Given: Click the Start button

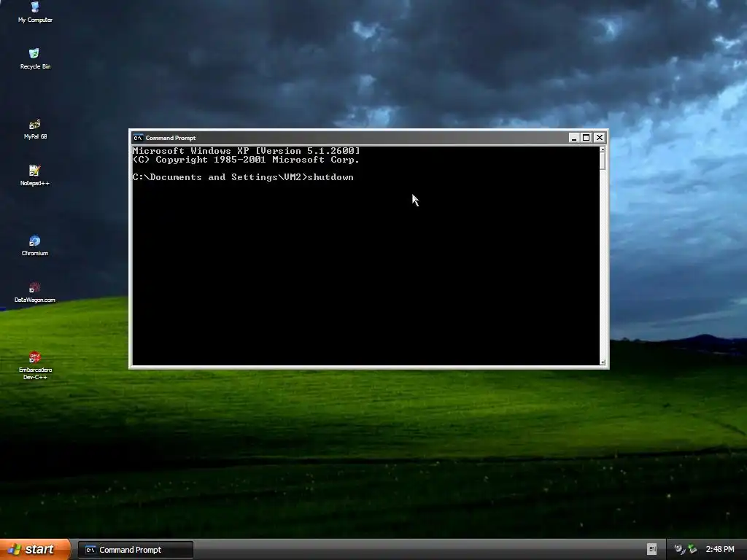Looking at the screenshot, I should (x=35, y=550).
